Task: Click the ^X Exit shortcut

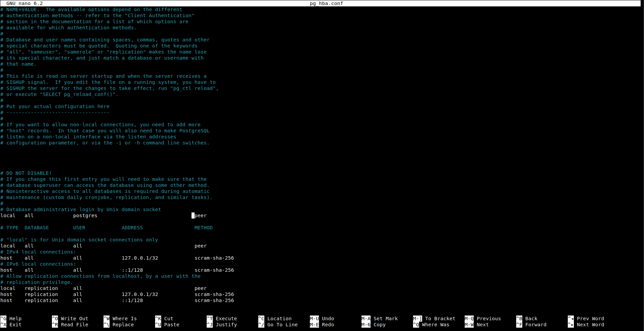Action: (x=11, y=325)
